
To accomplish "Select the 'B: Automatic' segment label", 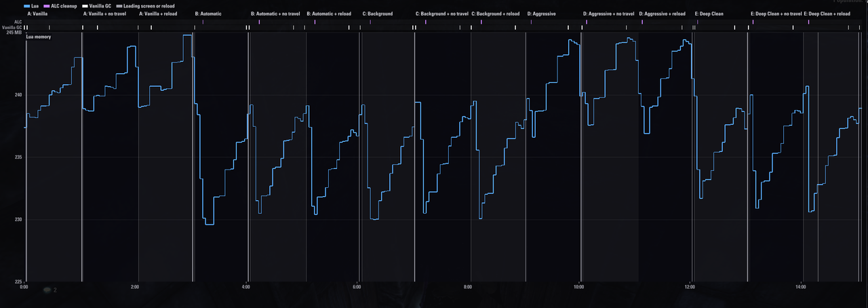I will [208, 14].
